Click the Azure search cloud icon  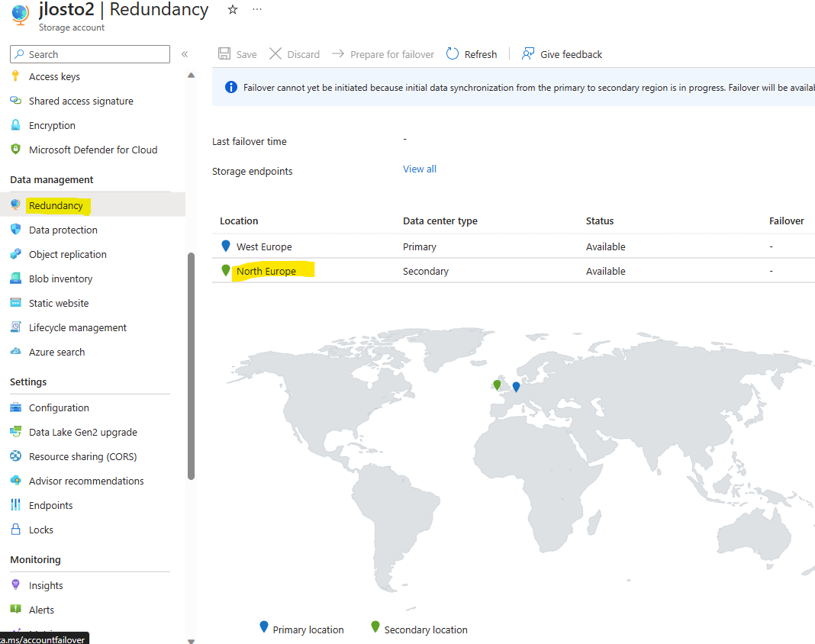[x=15, y=351]
